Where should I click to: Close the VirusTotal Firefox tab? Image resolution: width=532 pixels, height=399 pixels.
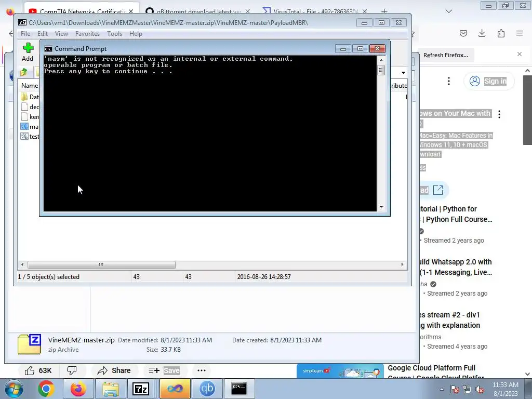[x=364, y=11]
